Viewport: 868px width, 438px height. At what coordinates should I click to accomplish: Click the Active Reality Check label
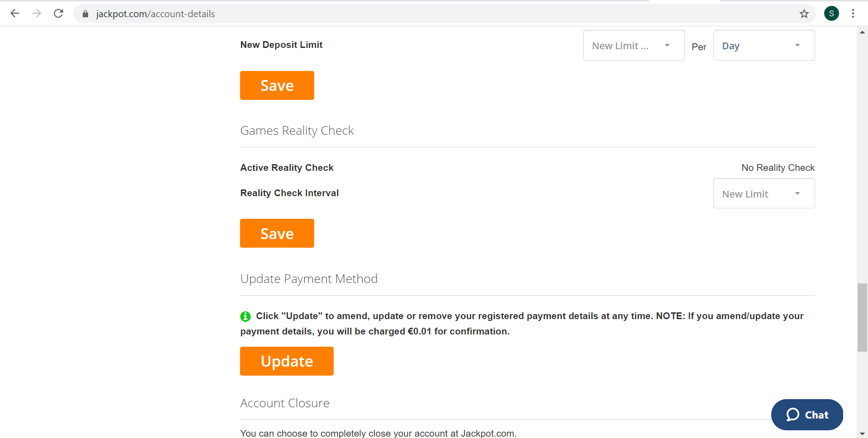[x=287, y=168]
